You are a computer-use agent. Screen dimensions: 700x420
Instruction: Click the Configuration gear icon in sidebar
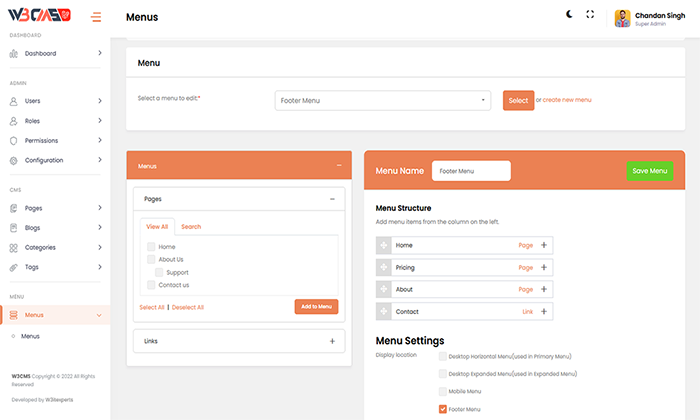click(x=14, y=160)
